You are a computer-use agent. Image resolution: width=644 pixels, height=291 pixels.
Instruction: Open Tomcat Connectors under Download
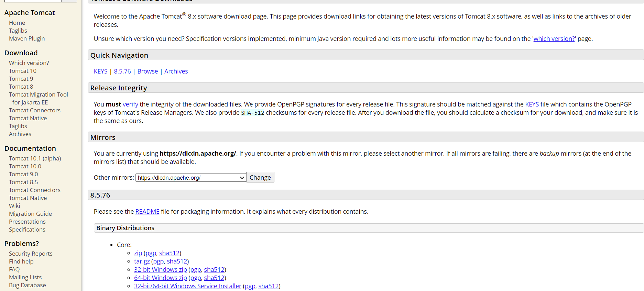tap(35, 110)
